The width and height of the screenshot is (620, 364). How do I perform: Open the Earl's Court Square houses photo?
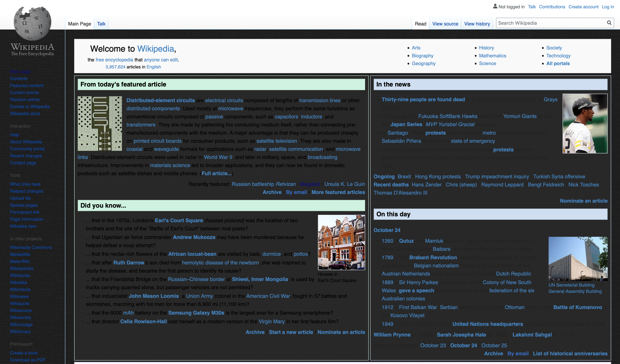341,242
